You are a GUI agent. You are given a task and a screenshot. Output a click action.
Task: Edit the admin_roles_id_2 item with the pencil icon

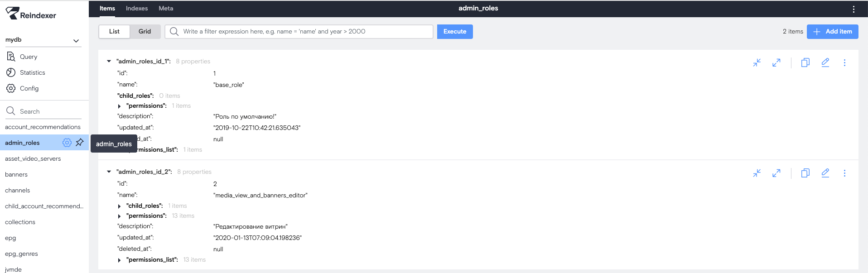825,173
